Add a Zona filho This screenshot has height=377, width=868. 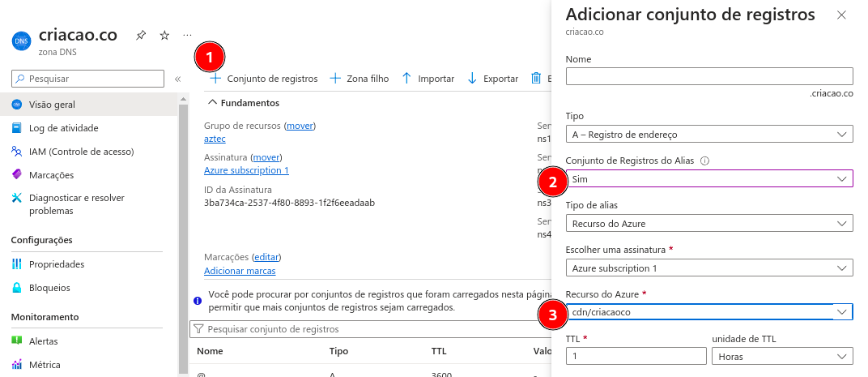point(360,79)
